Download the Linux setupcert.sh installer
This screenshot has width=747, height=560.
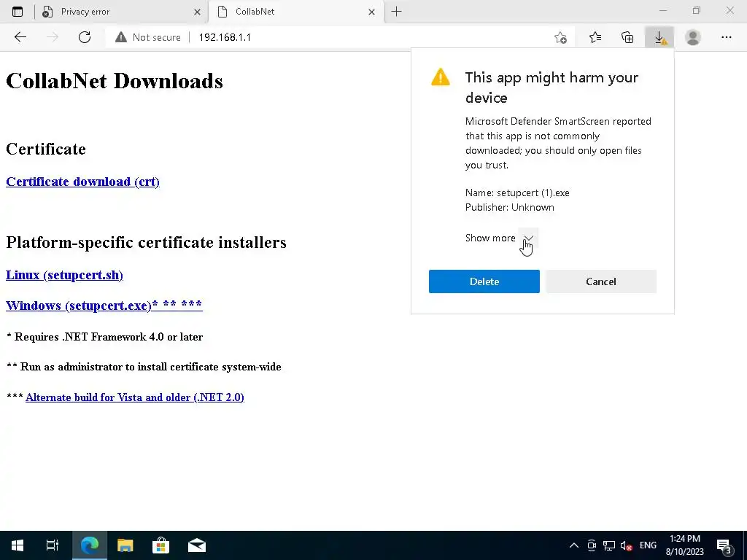pyautogui.click(x=64, y=275)
